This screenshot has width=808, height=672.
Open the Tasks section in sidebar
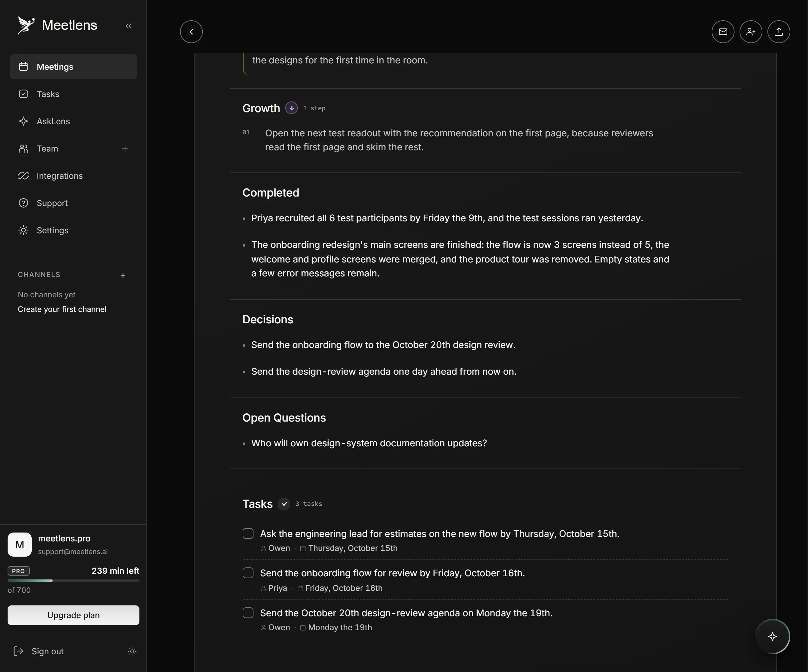point(74,94)
